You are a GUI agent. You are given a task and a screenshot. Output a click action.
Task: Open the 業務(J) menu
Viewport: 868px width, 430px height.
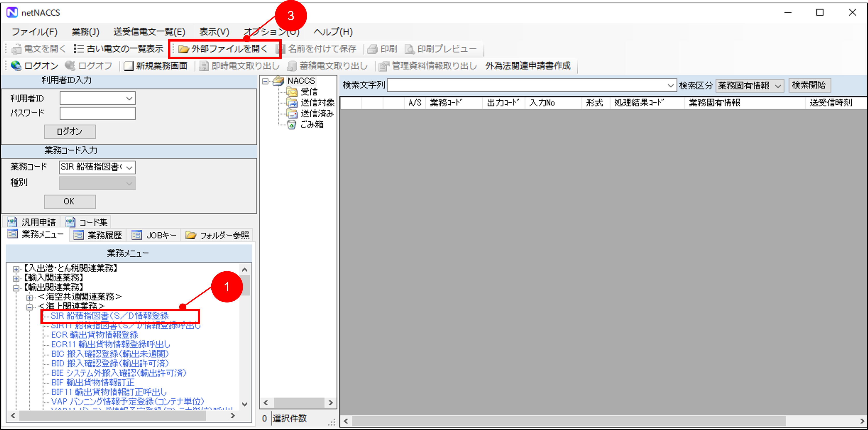point(85,32)
